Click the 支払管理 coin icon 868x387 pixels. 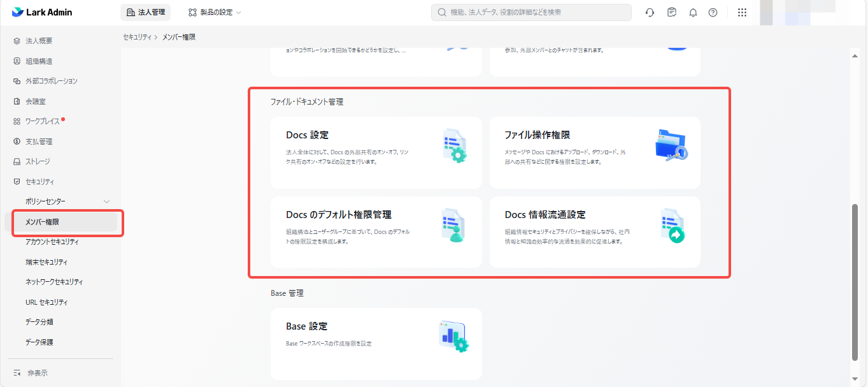[x=17, y=142]
